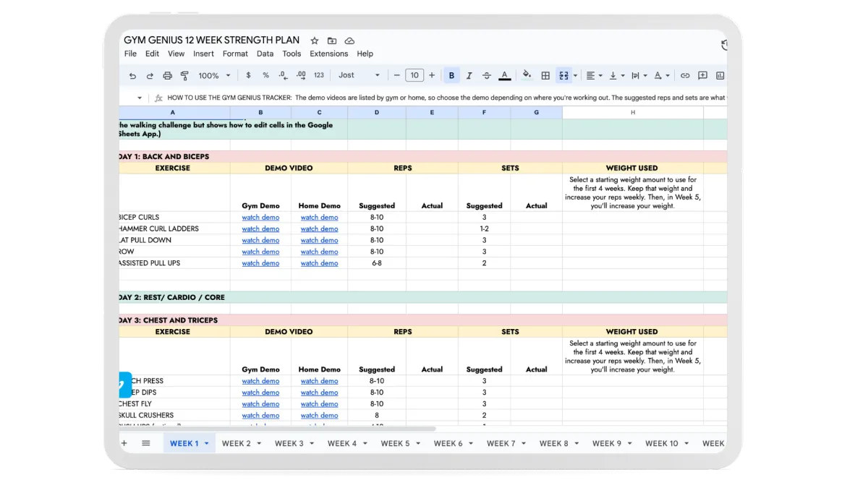This screenshot has width=868, height=488.
Task: Switch to the WEEK 5 sheet tab
Action: pos(395,443)
